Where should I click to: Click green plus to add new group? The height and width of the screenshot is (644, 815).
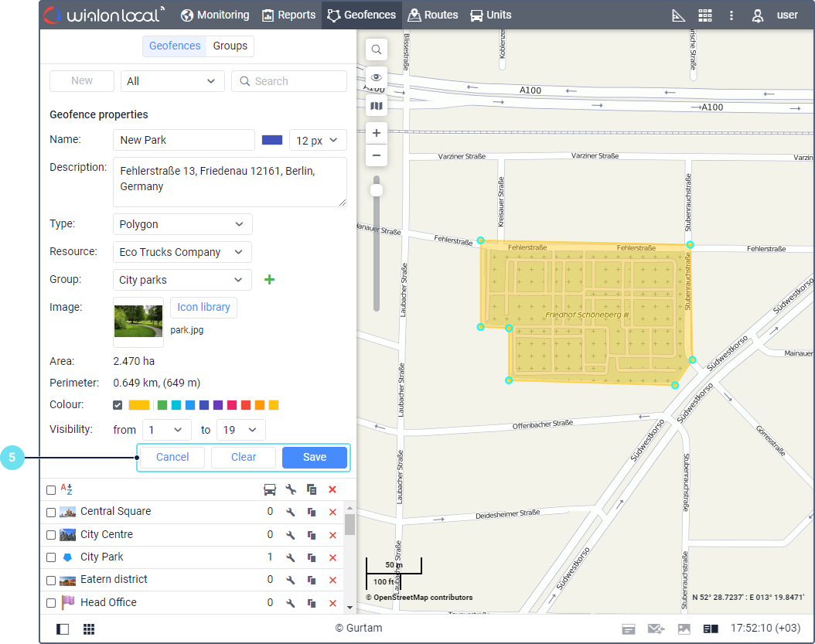pos(269,280)
